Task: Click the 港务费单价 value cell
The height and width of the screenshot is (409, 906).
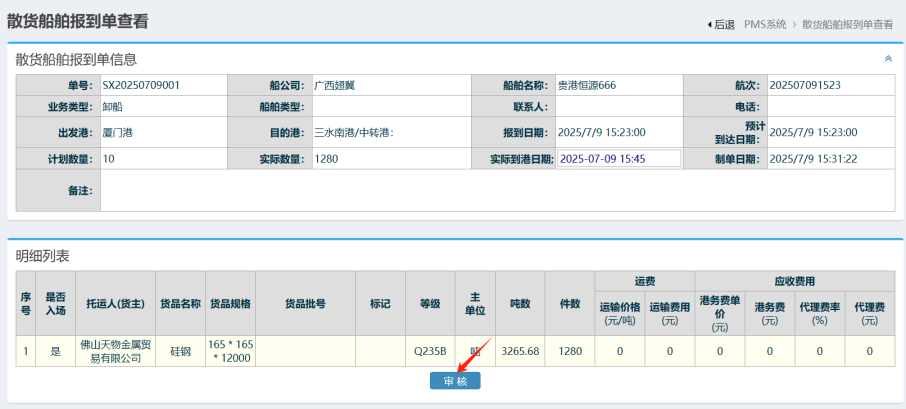Action: 719,351
